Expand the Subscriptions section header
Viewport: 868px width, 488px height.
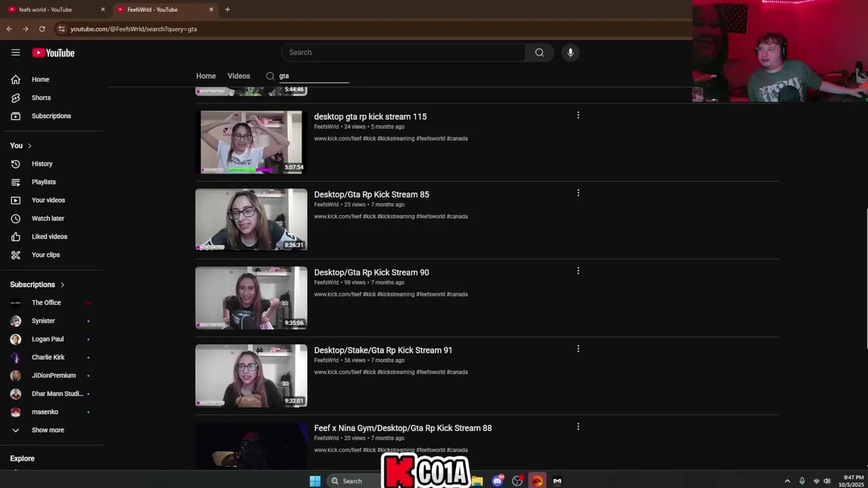(37, 285)
